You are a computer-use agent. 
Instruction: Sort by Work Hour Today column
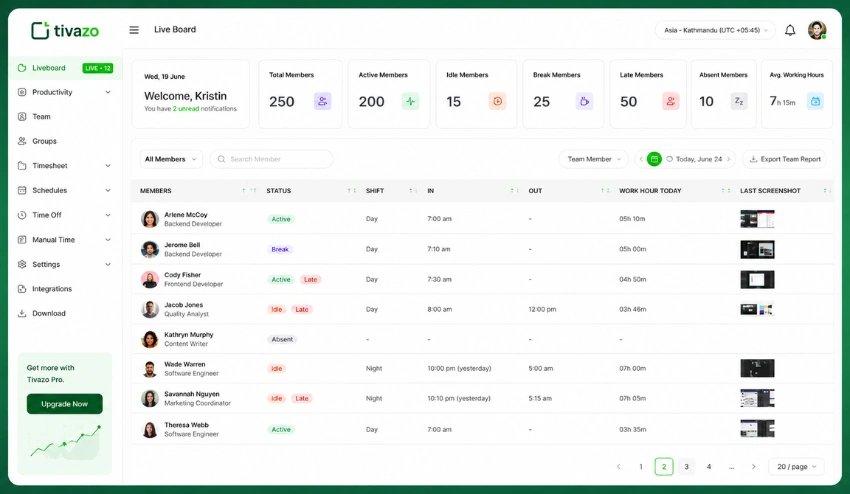(726, 190)
